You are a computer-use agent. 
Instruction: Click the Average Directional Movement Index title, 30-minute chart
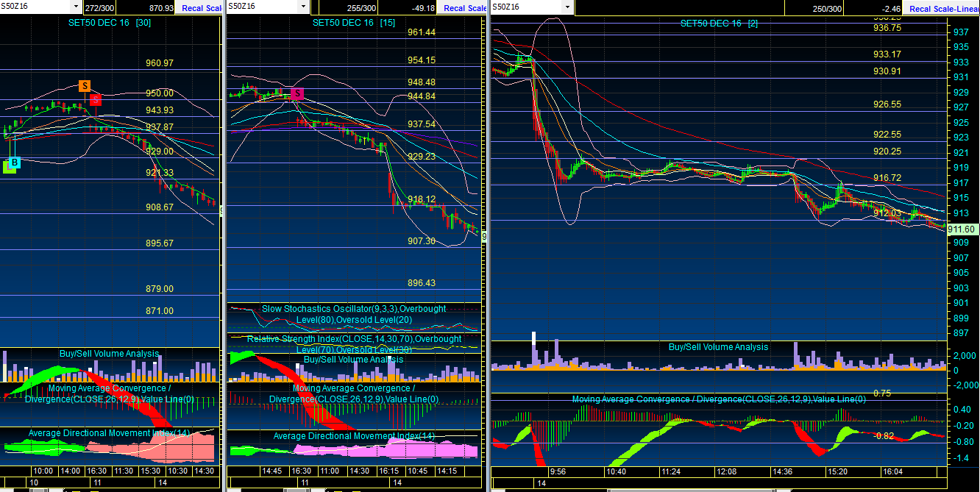click(x=109, y=433)
